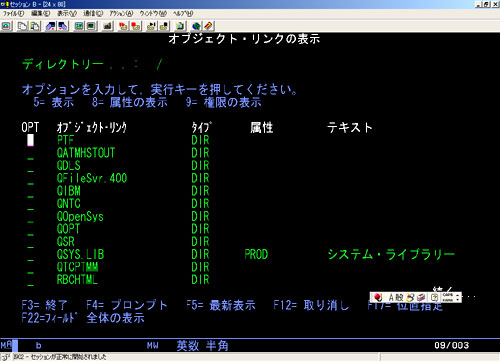The width and height of the screenshot is (500, 363).
Task: Click the システム・ライブラリー text description
Action: [x=391, y=255]
